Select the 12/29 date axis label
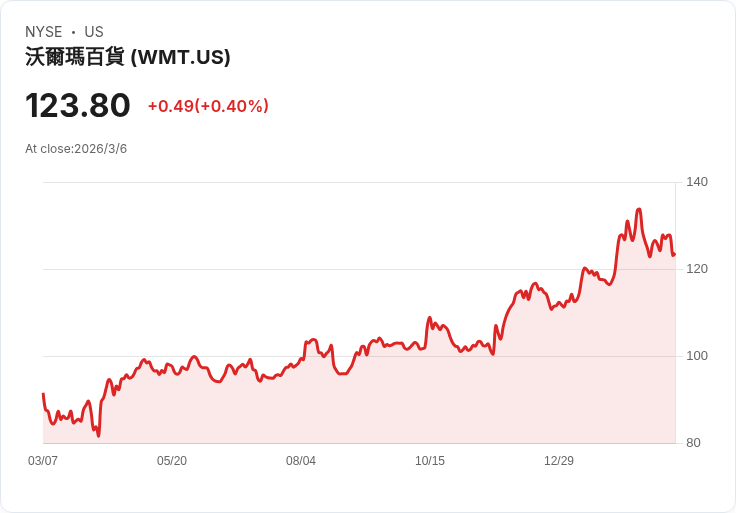 [x=559, y=460]
